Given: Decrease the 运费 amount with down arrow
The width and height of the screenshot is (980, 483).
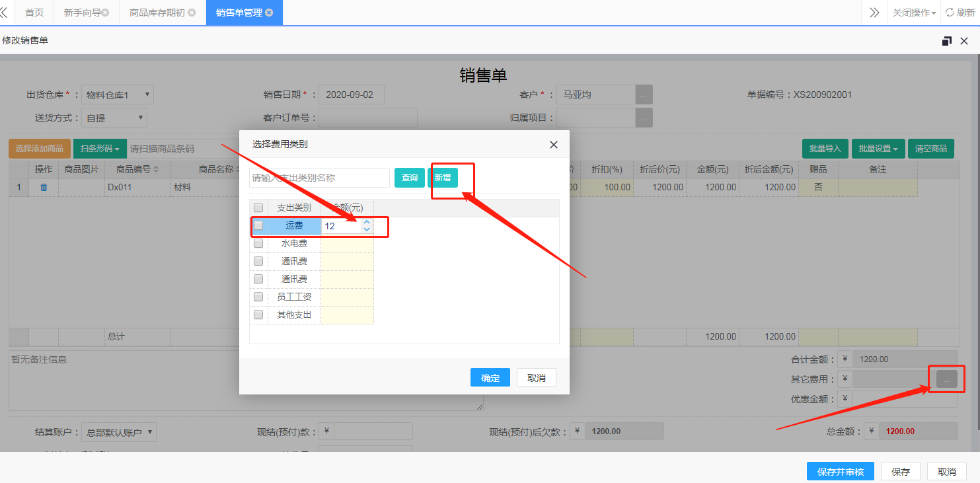Looking at the screenshot, I should tap(367, 229).
